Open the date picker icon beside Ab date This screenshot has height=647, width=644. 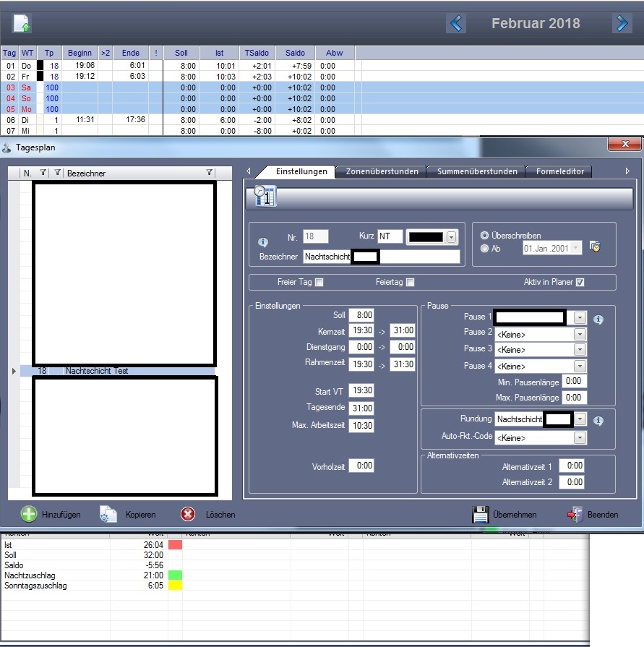596,247
